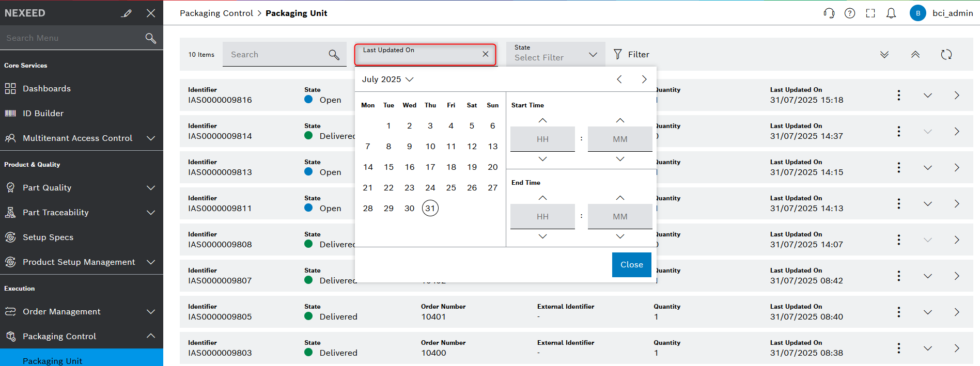Clear the Last Updated On field
The height and width of the screenshot is (366, 980).
[x=485, y=54]
